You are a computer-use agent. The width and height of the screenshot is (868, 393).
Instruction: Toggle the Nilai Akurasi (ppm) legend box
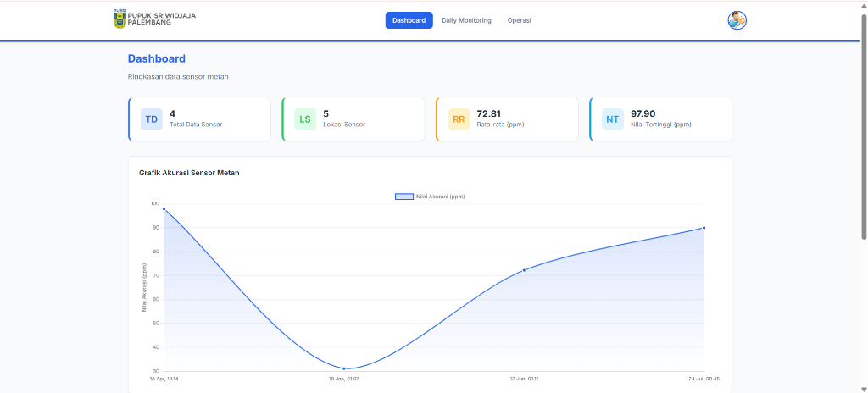(404, 196)
